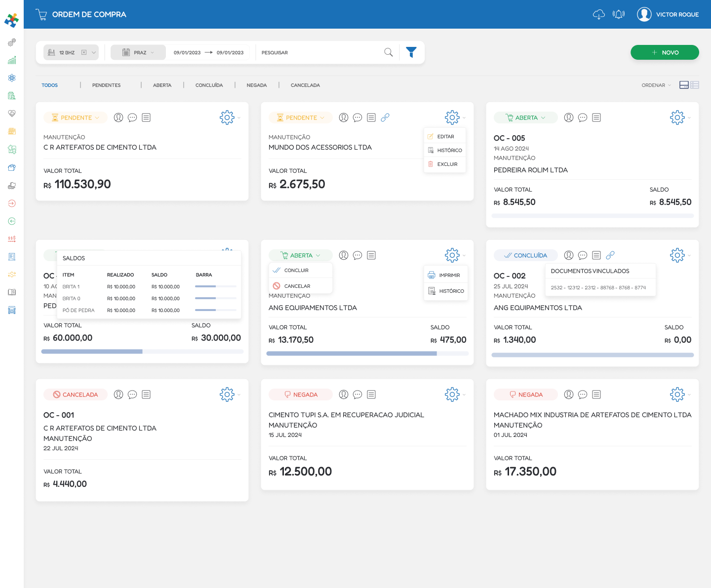
Task: Switch to card view layout icon
Action: 684,85
